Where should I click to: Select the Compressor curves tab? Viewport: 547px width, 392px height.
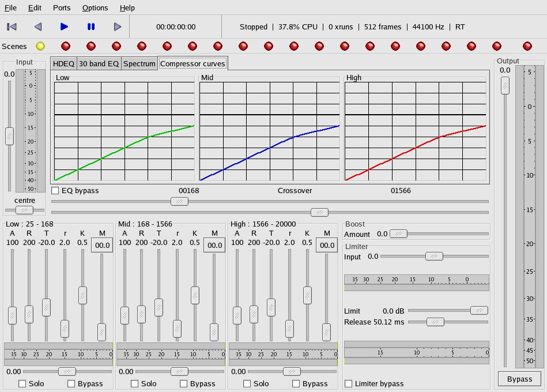point(193,64)
